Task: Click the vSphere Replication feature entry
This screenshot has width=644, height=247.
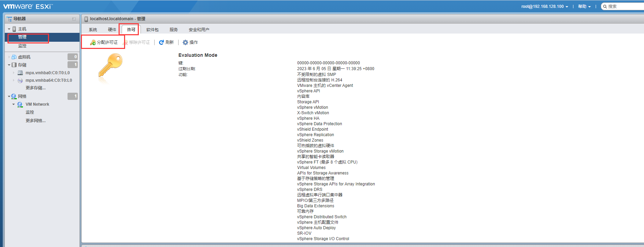Action: click(x=315, y=135)
